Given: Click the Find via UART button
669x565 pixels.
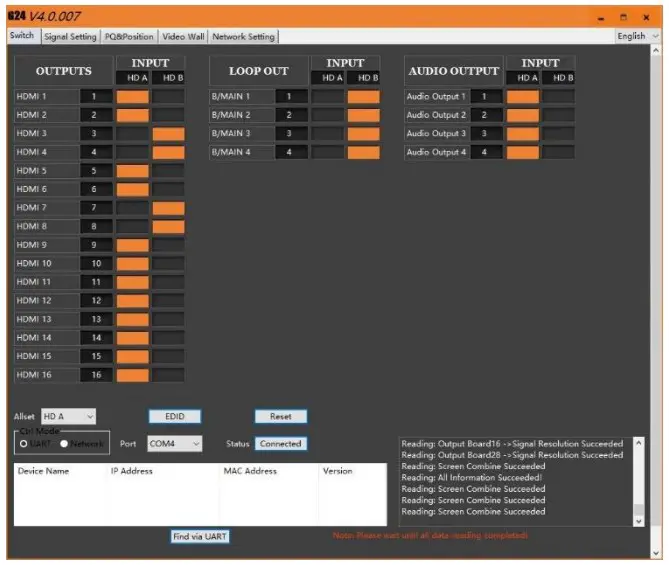Looking at the screenshot, I should click(x=200, y=536).
